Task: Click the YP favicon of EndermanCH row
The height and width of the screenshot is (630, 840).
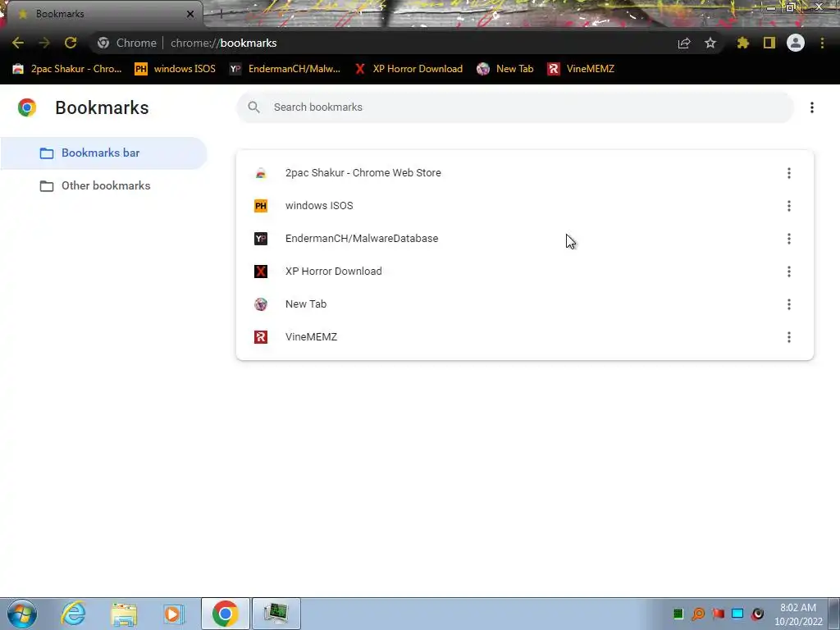Action: click(261, 239)
